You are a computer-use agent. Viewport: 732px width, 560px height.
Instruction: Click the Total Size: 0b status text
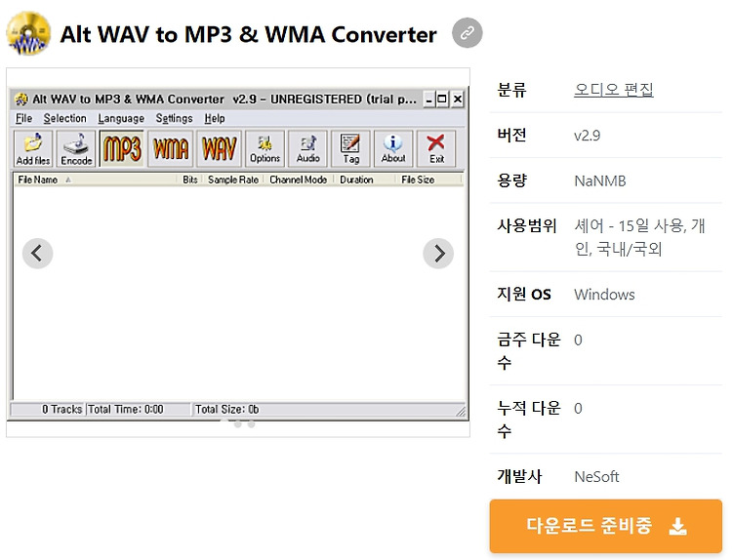226,409
